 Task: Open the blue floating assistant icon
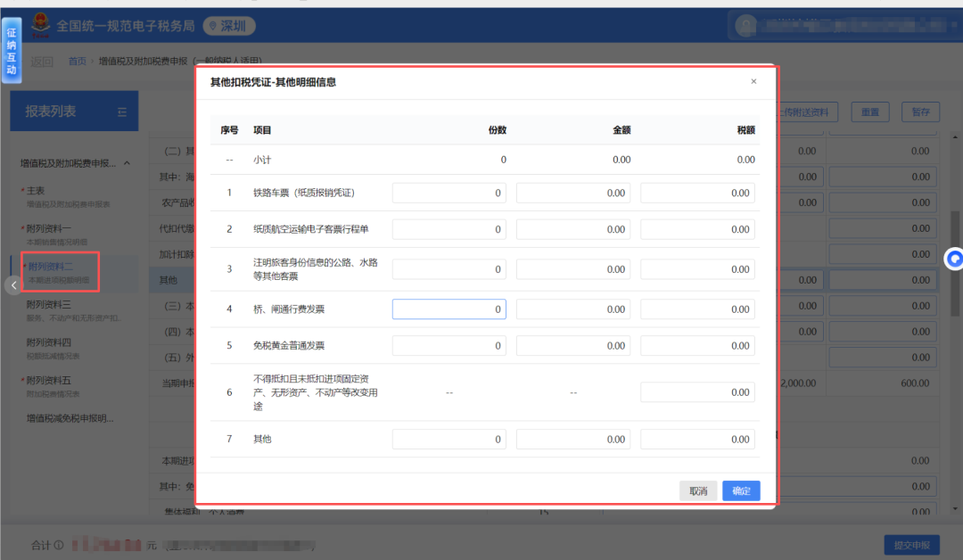click(x=954, y=259)
